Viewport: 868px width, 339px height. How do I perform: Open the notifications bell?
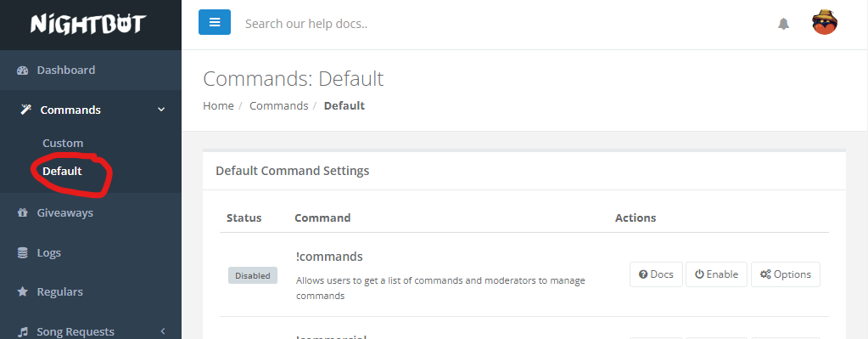coord(783,24)
